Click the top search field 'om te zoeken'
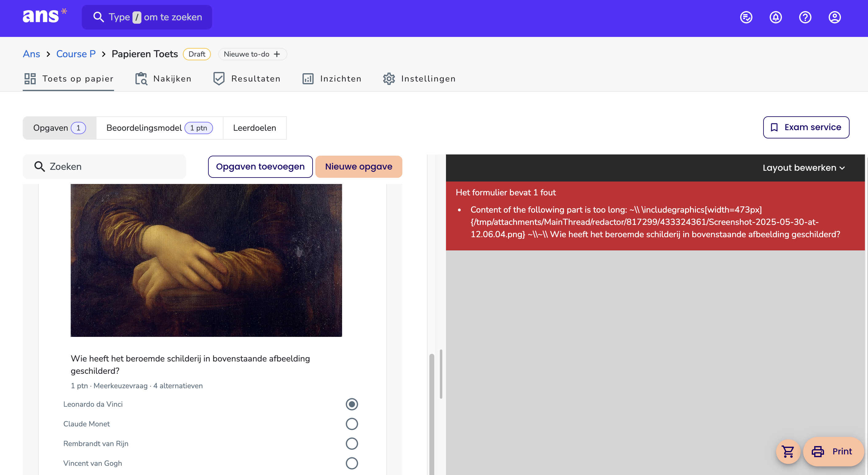Image resolution: width=868 pixels, height=475 pixels. click(147, 17)
